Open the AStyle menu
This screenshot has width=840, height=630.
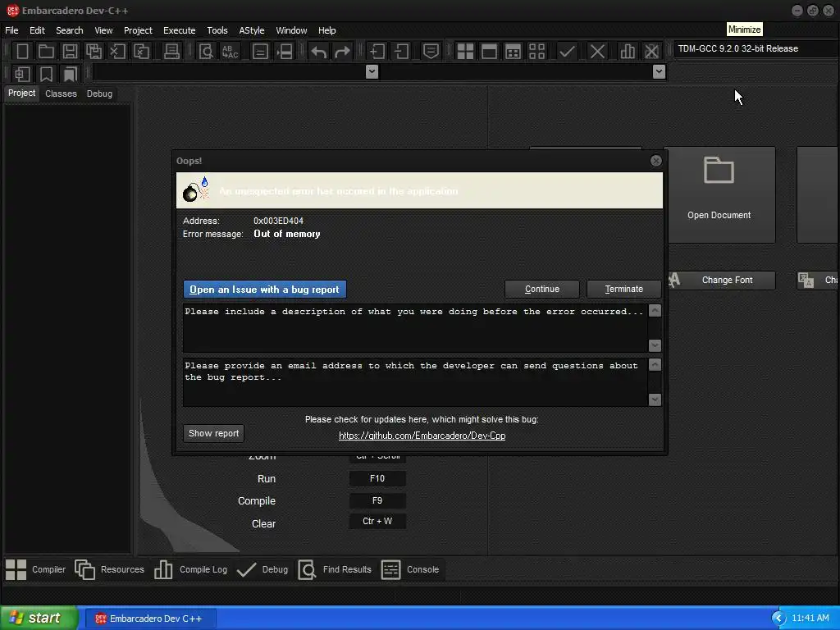[252, 30]
